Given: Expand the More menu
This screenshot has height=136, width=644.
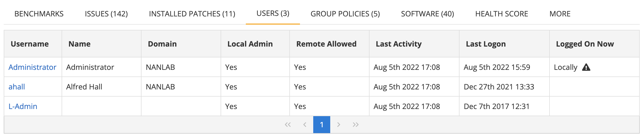Looking at the screenshot, I should [x=560, y=14].
